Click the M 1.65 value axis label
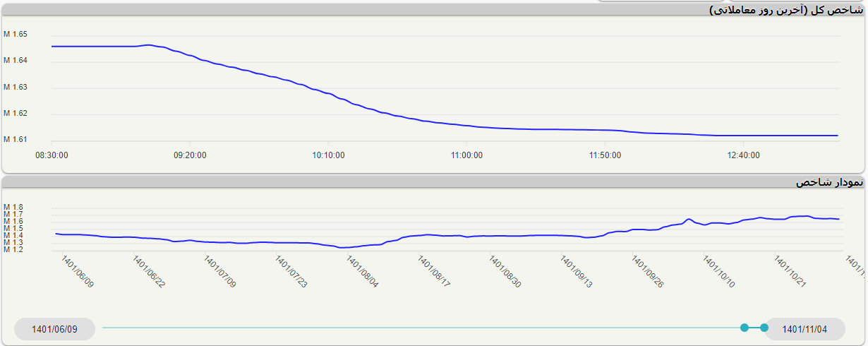This screenshot has height=346, width=868. click(16, 35)
